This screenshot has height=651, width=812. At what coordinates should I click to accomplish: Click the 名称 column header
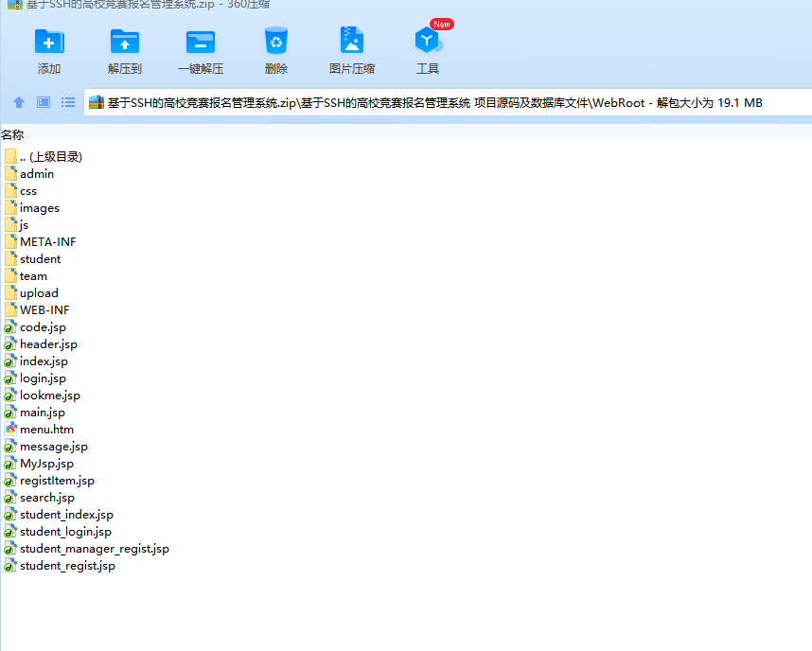click(12, 135)
